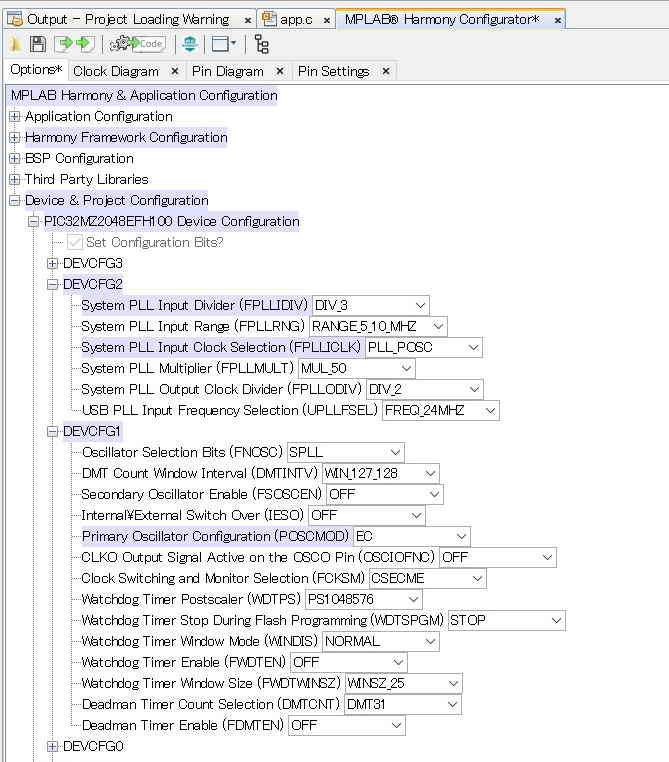
Task: Open the window layout dropdown icon
Action: coord(223,44)
